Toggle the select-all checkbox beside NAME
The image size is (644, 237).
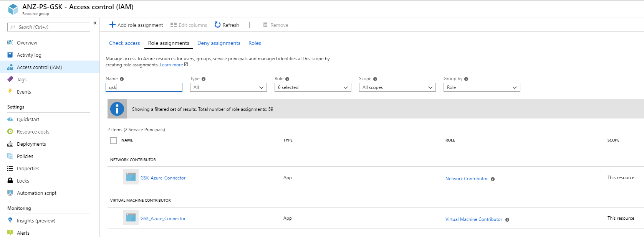(x=113, y=140)
